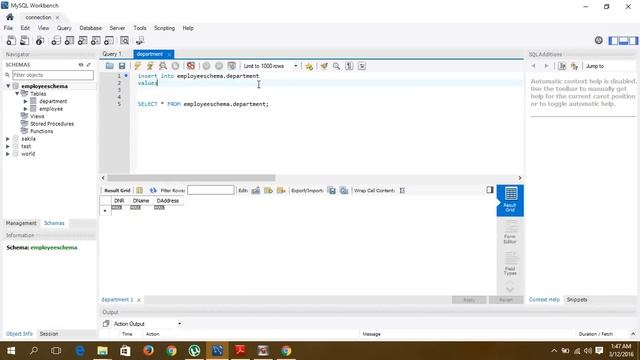Create a new stored procedure icon

(96, 40)
